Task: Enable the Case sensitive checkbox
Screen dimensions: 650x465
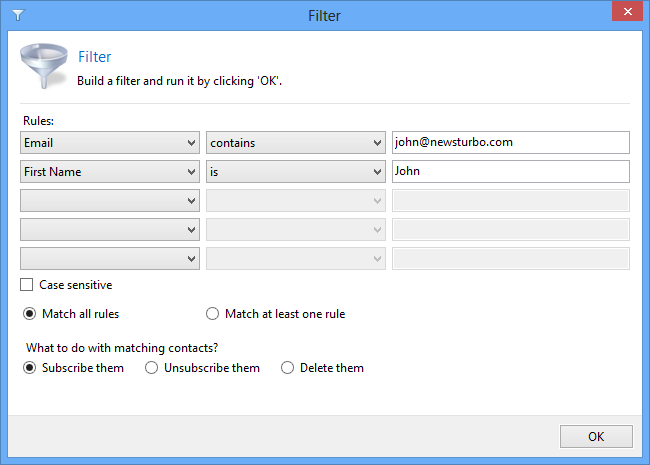Action: (x=27, y=285)
